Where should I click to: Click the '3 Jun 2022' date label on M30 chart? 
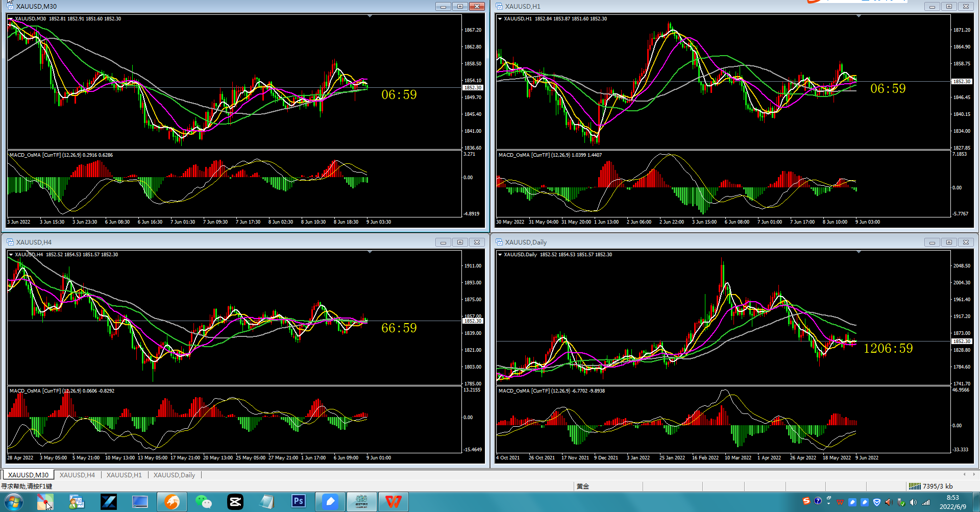coord(19,222)
